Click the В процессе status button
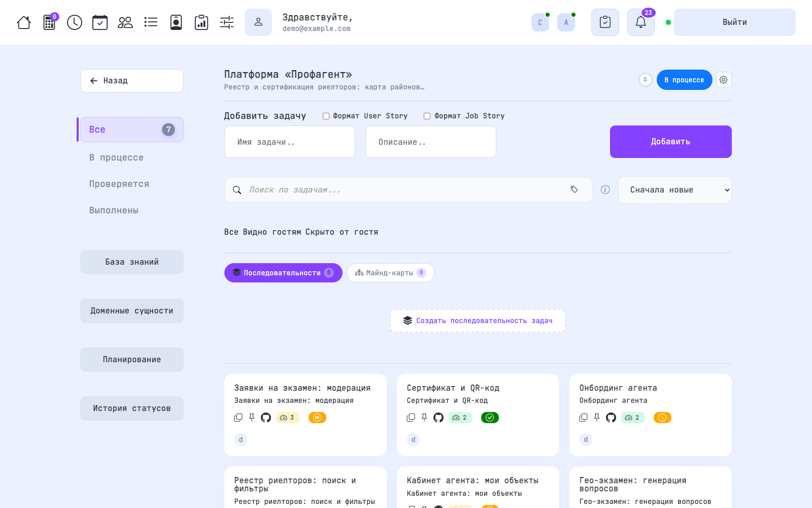The width and height of the screenshot is (812, 508). 685,80
